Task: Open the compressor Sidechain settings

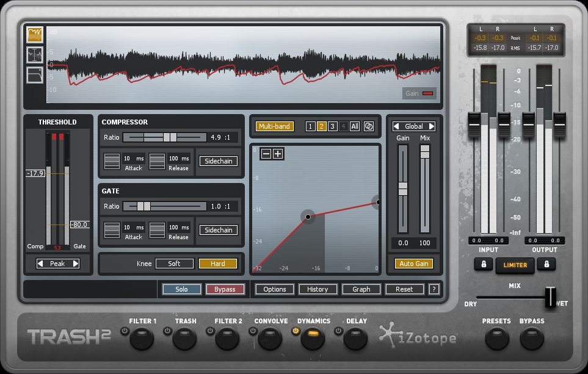Action: 218,161
